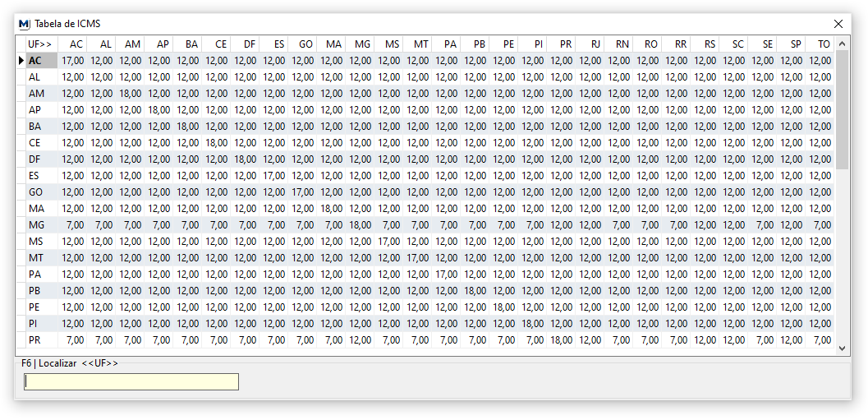Viewport: 868px width, 420px height.
Task: Click the scroll down arrow of table
Action: tap(843, 348)
